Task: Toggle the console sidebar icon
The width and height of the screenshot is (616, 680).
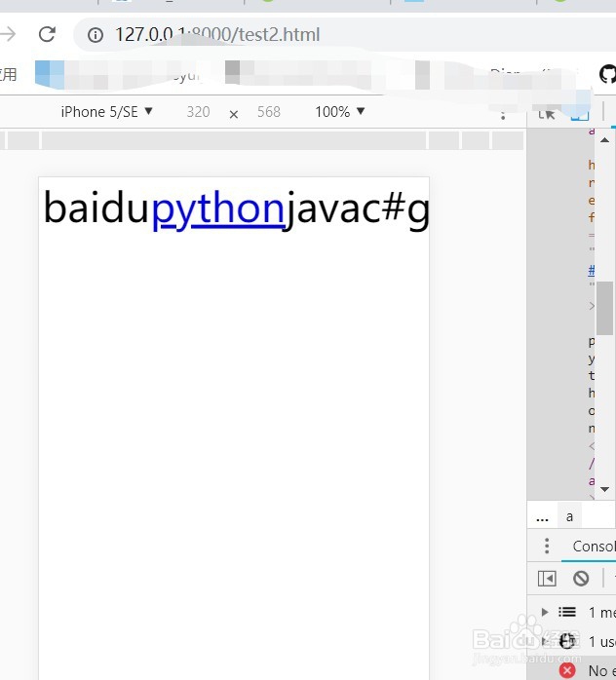Action: click(547, 579)
